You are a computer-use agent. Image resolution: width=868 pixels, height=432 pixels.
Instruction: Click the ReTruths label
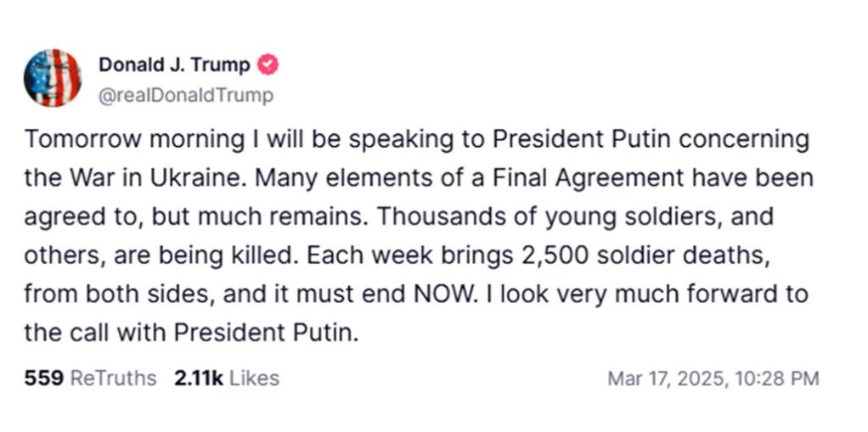[x=114, y=379]
